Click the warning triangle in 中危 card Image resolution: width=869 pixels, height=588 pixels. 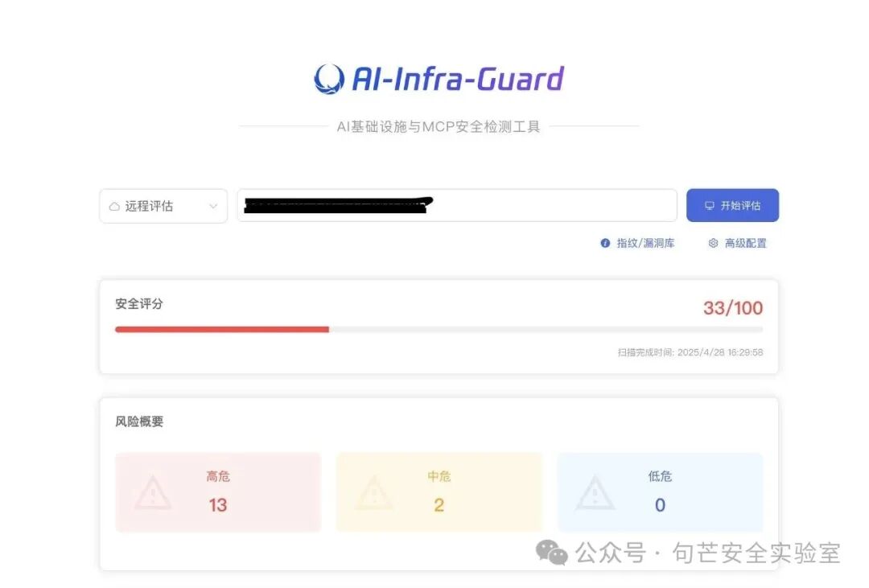[x=374, y=492]
